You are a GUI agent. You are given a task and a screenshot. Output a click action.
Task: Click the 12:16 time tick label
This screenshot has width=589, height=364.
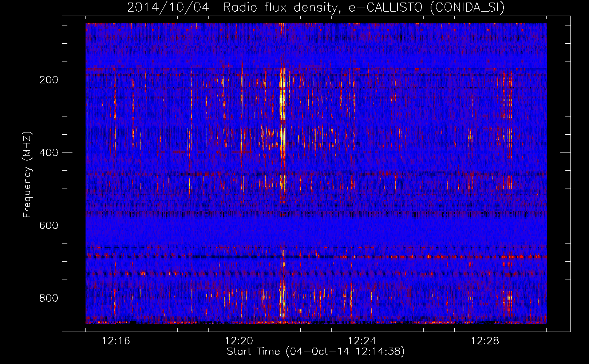point(116,341)
